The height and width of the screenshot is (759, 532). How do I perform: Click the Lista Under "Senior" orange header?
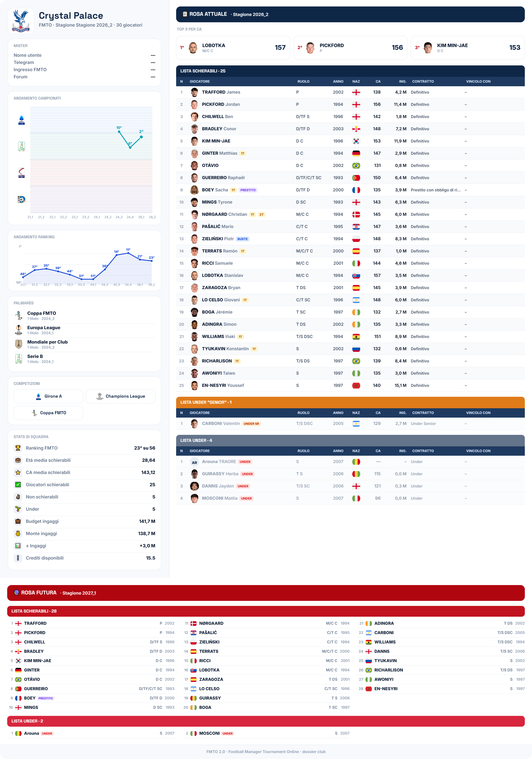(350, 402)
